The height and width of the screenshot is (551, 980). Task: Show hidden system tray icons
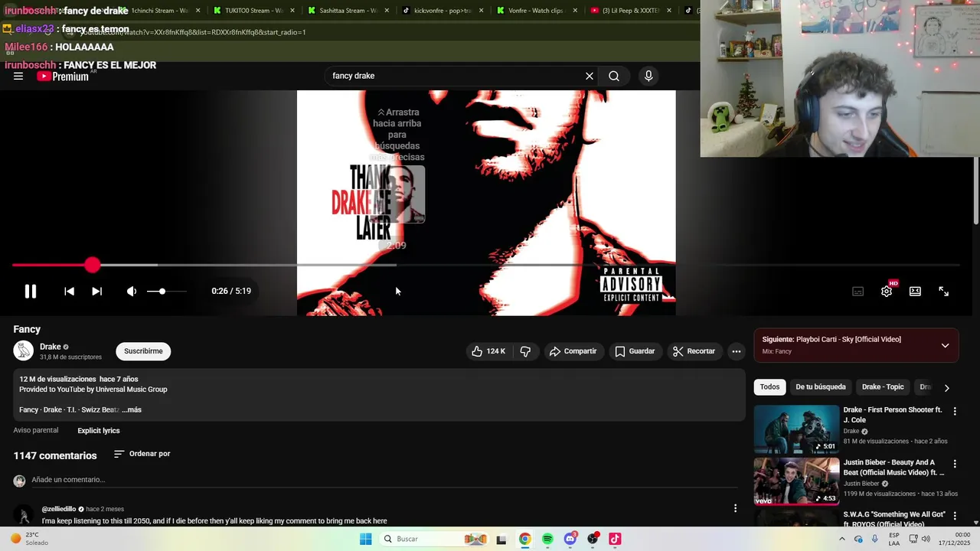[x=841, y=539]
